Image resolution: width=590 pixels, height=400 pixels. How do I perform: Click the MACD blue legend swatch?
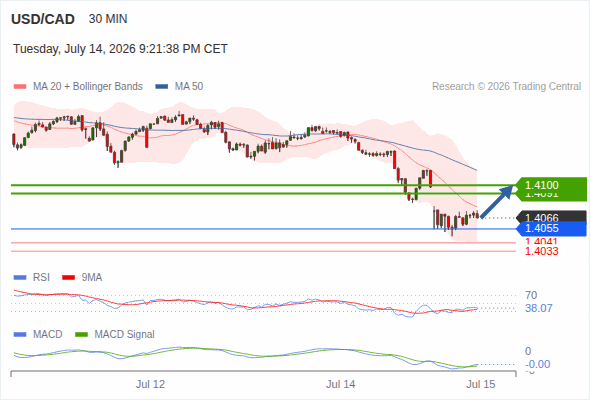pyautogui.click(x=20, y=335)
